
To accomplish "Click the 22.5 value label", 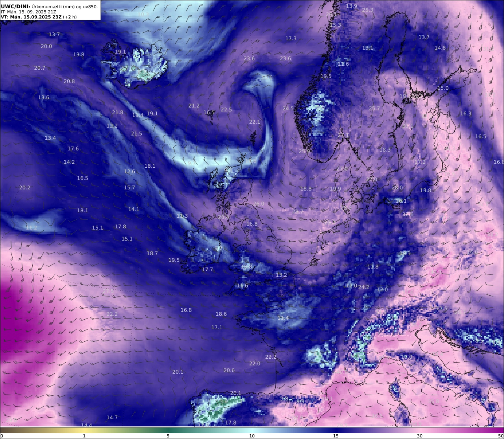I will [226, 110].
